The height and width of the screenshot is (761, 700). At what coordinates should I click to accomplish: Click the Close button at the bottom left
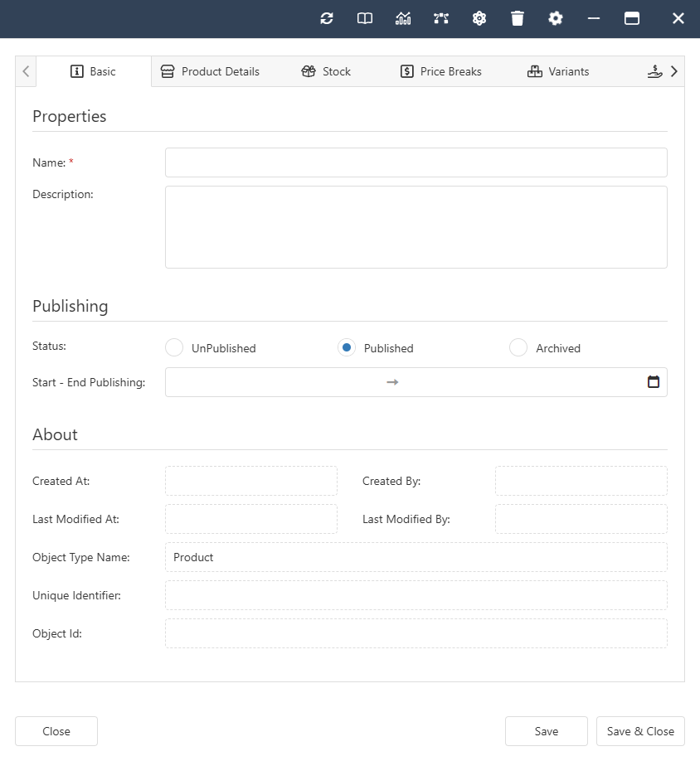pyautogui.click(x=56, y=731)
